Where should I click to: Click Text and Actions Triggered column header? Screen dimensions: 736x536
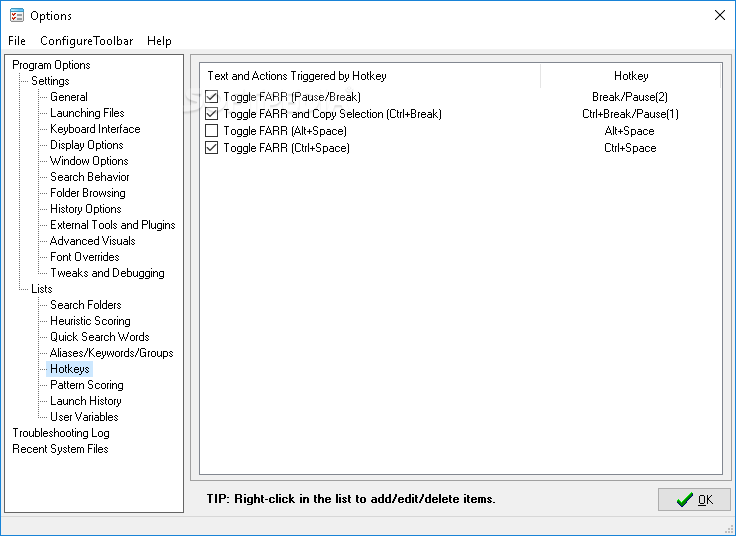click(371, 76)
